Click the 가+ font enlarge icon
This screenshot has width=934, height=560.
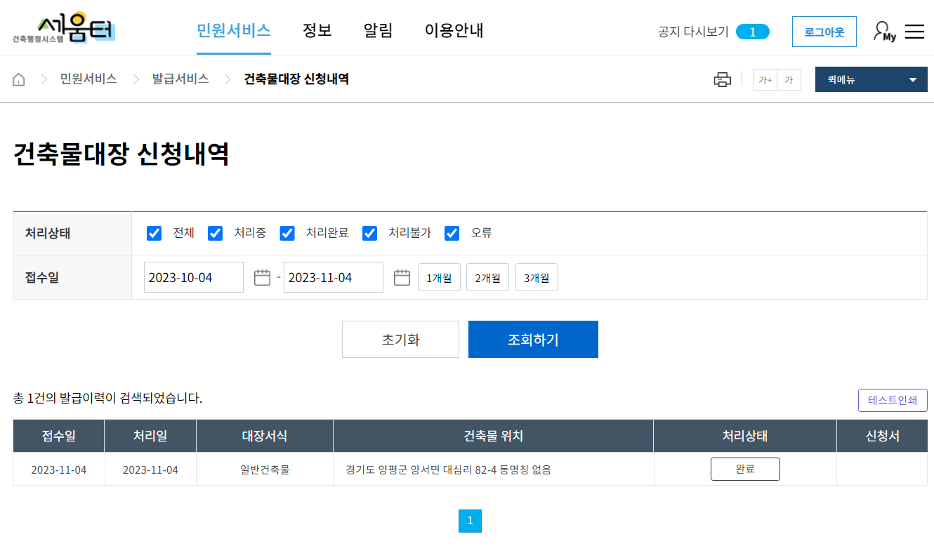[x=765, y=79]
